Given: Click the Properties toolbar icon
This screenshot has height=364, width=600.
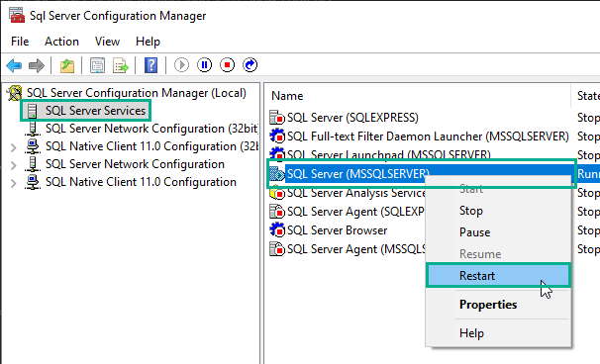Looking at the screenshot, I should tap(98, 65).
